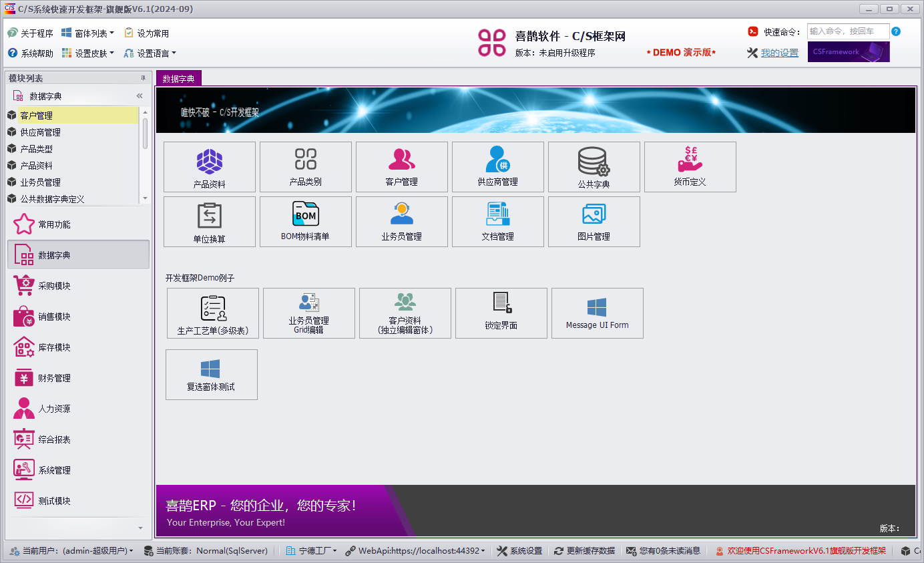Select 常用功能 star module in sidebar
The width and height of the screenshot is (924, 563).
(78, 224)
